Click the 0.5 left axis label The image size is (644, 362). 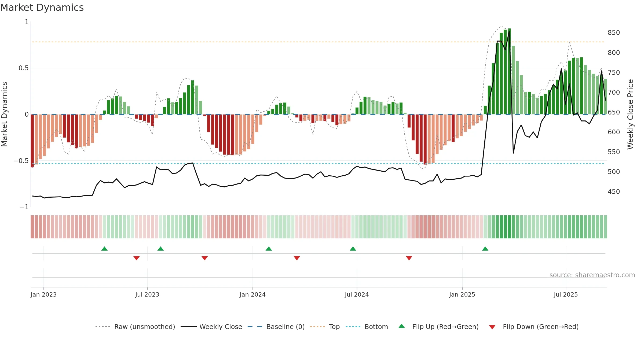pos(23,68)
